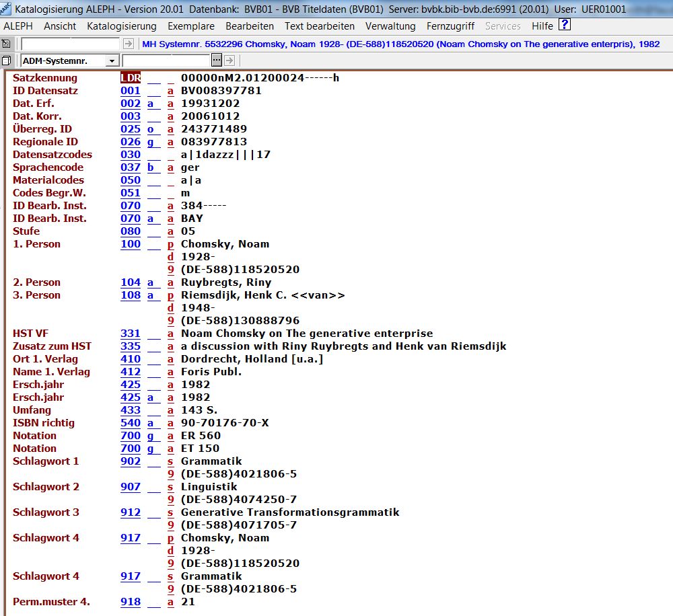Open the Exemplare menu
The width and height of the screenshot is (673, 616).
(x=191, y=26)
